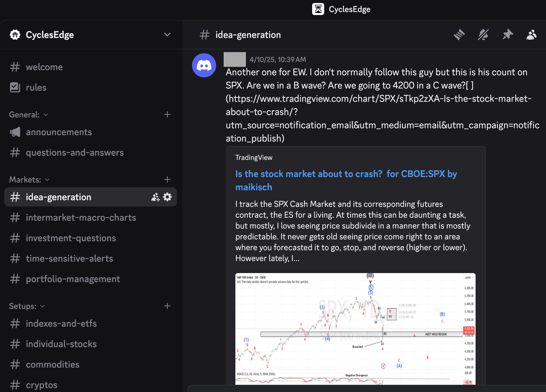Open the individual-stocks channel
Viewport: 546px width, 392px height.
[90, 344]
